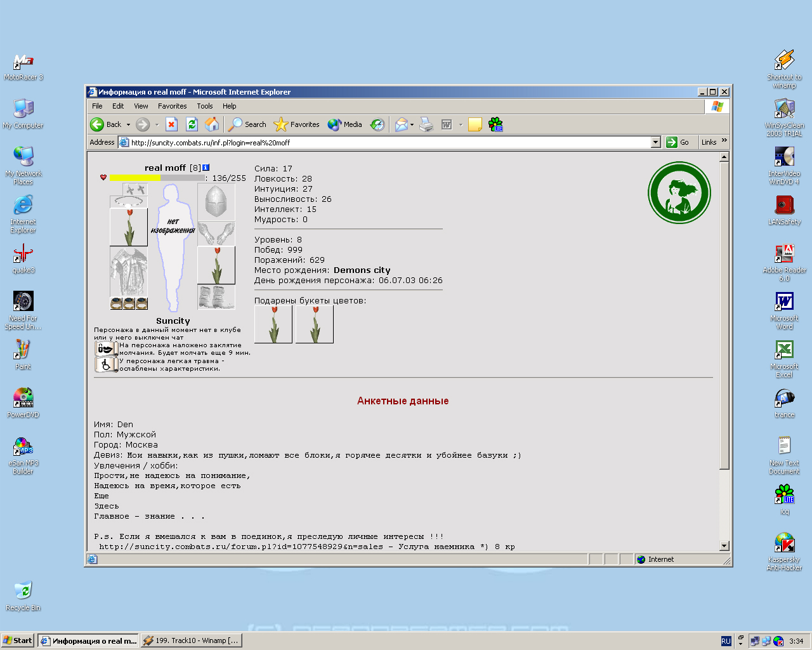Click the boots equipment slot
The image size is (812, 650).
[x=216, y=297]
